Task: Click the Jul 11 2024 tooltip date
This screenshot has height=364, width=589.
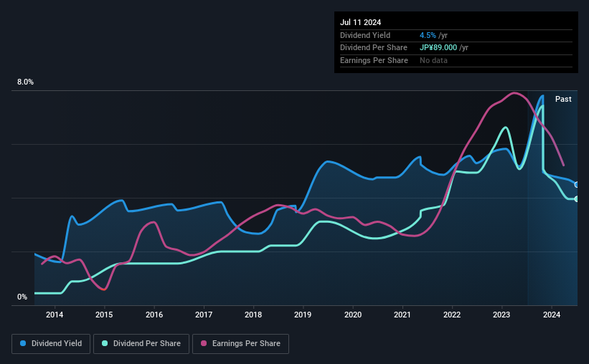Action: [x=361, y=22]
